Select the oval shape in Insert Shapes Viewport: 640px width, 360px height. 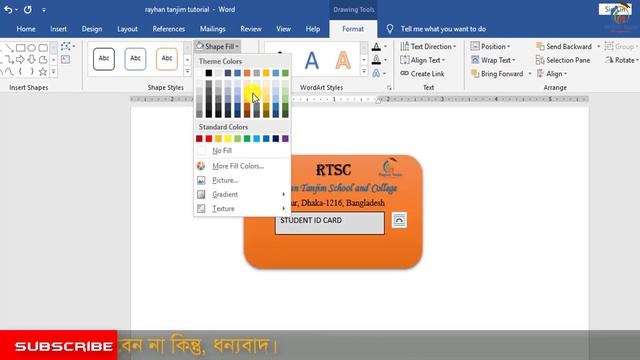click(31, 48)
